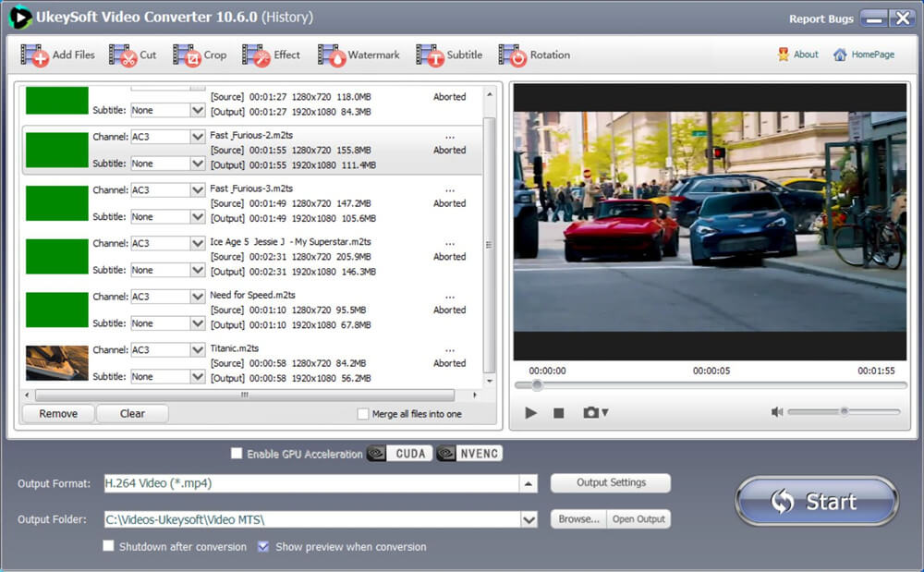Open the Output Folder dropdown arrow
The height and width of the screenshot is (572, 924).
529,519
